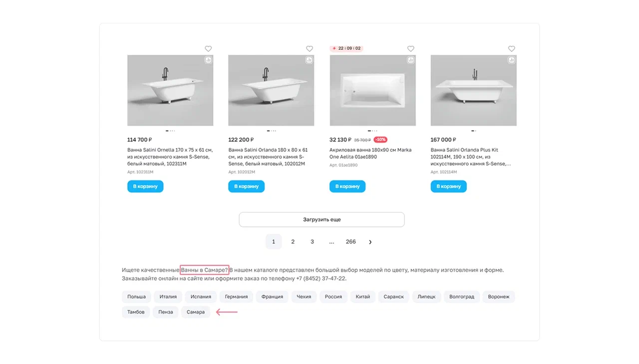The height and width of the screenshot is (364, 639).
Task: Add Salini Orlanda 180 x 80 to comparison
Action: click(310, 60)
